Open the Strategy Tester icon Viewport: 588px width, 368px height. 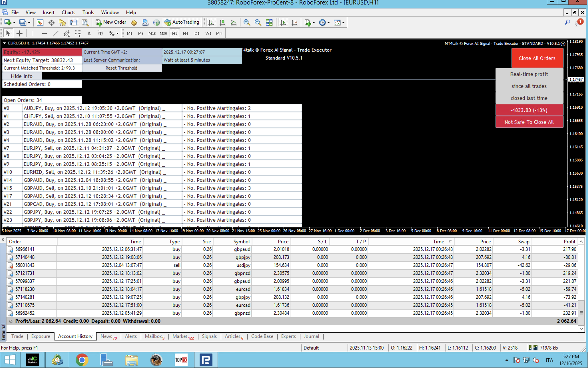pyautogui.click(x=85, y=23)
